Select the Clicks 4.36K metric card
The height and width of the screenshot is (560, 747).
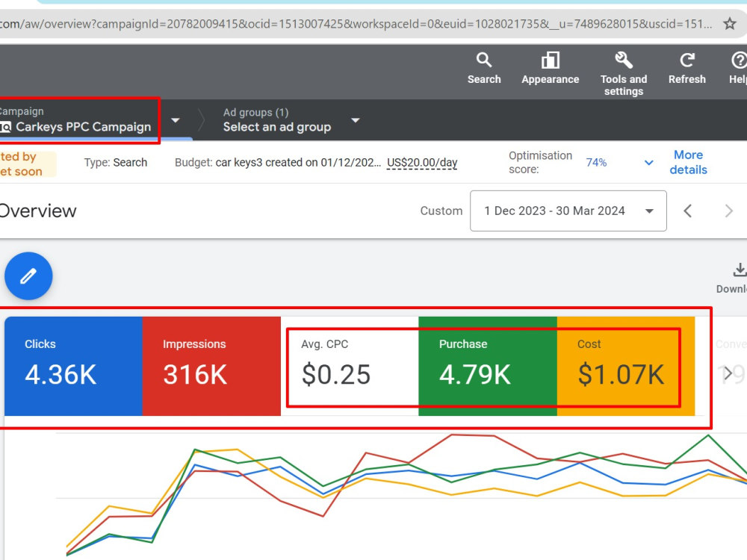tap(73, 366)
